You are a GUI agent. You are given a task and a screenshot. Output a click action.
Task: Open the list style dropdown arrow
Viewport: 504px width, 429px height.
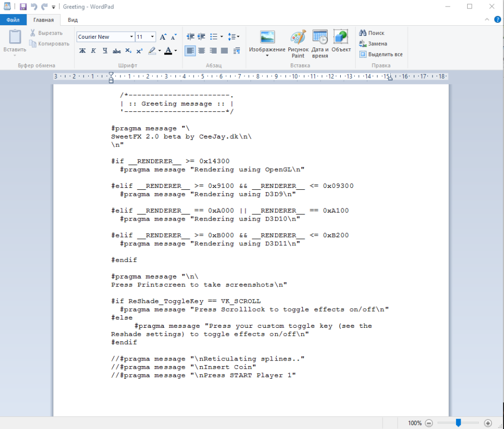pos(221,37)
